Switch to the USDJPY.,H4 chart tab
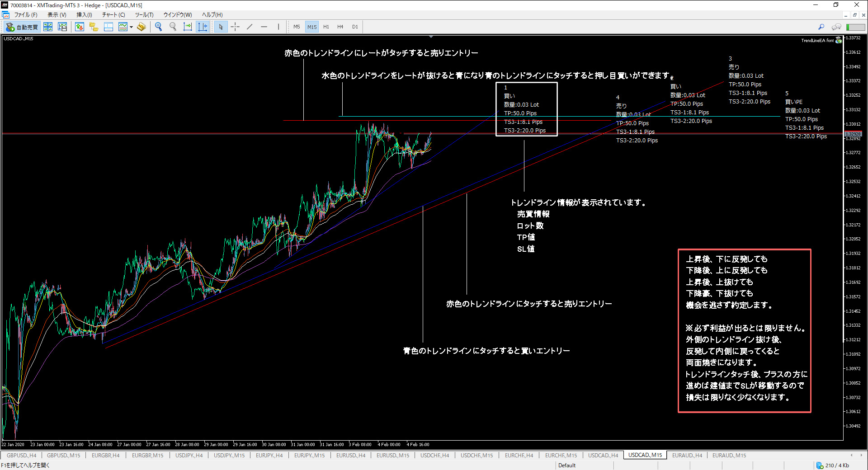 189,455
